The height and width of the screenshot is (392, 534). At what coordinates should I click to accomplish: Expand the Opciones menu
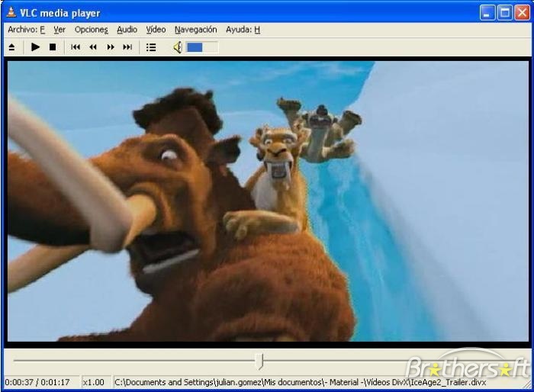tap(91, 30)
